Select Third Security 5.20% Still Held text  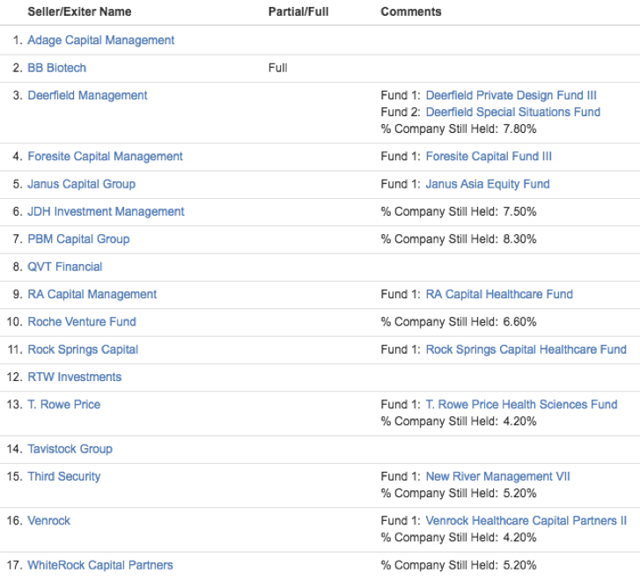click(458, 493)
